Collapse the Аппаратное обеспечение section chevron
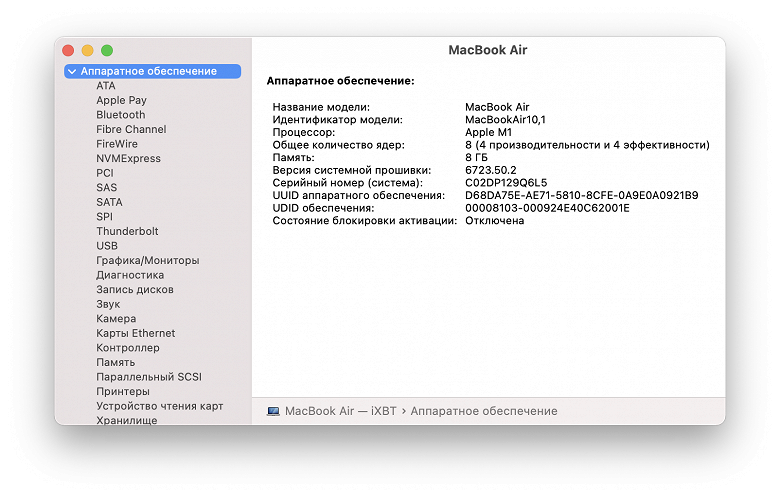The height and width of the screenshot is (497, 780). pyautogui.click(x=72, y=72)
